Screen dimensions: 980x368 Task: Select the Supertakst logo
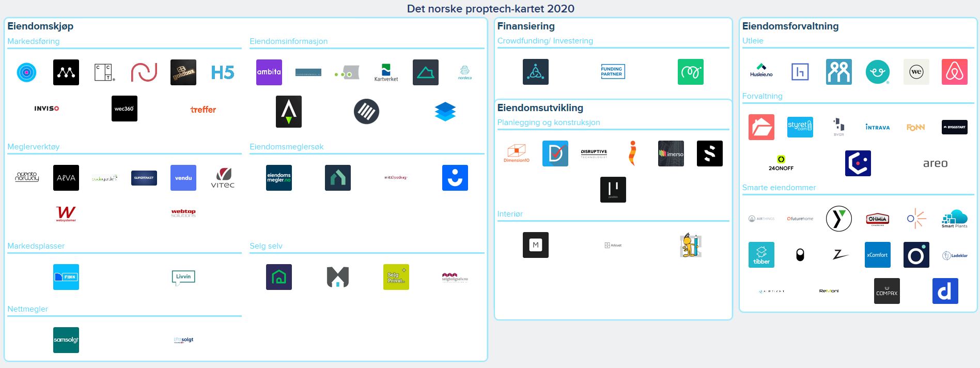(144, 178)
